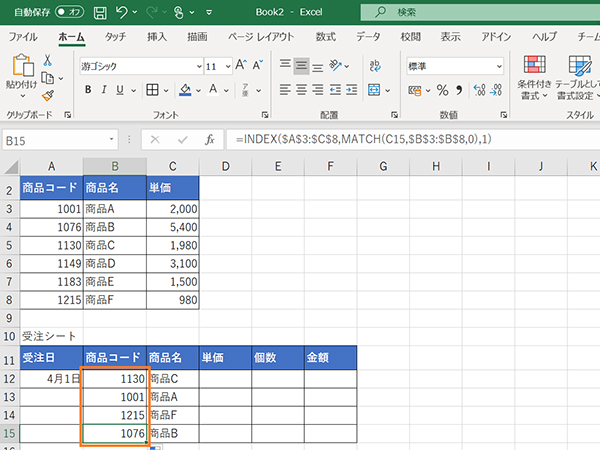The image size is (600, 450).
Task: Click the Insert Function fx icon
Action: tap(210, 140)
